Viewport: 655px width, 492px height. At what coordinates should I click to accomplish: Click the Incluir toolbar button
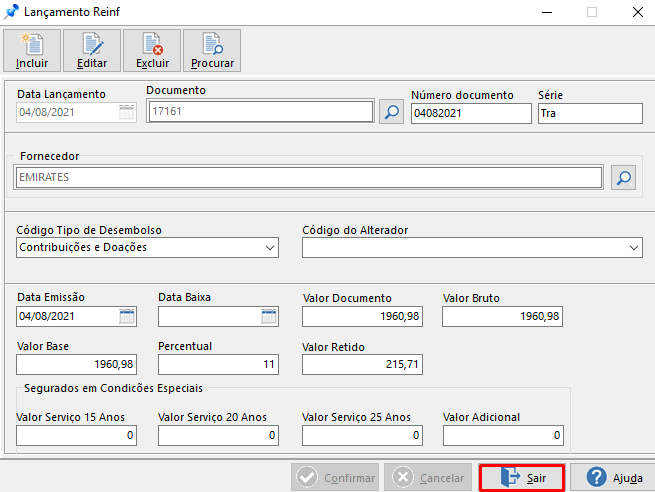pos(32,51)
